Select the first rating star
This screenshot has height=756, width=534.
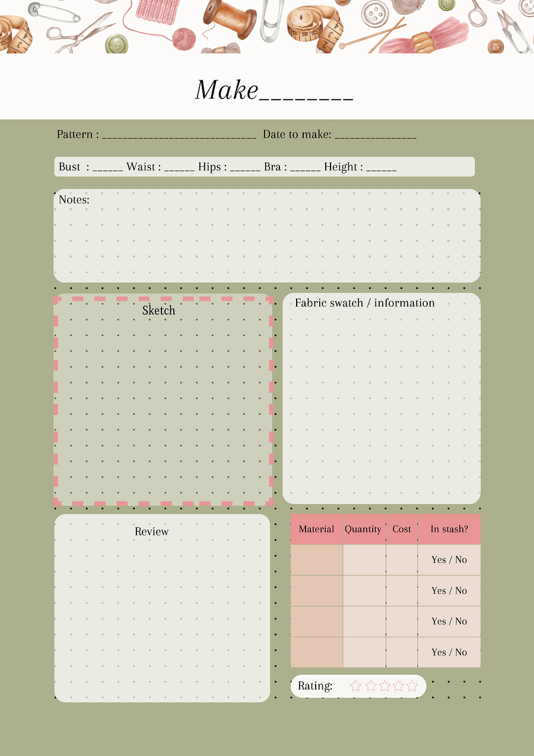(x=355, y=686)
